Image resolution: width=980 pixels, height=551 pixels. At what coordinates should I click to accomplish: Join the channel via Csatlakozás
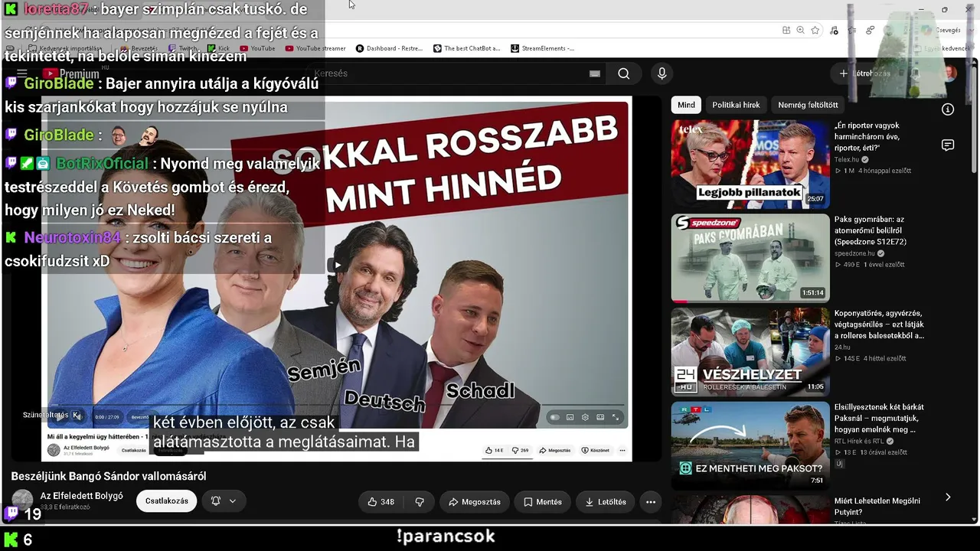pos(167,501)
